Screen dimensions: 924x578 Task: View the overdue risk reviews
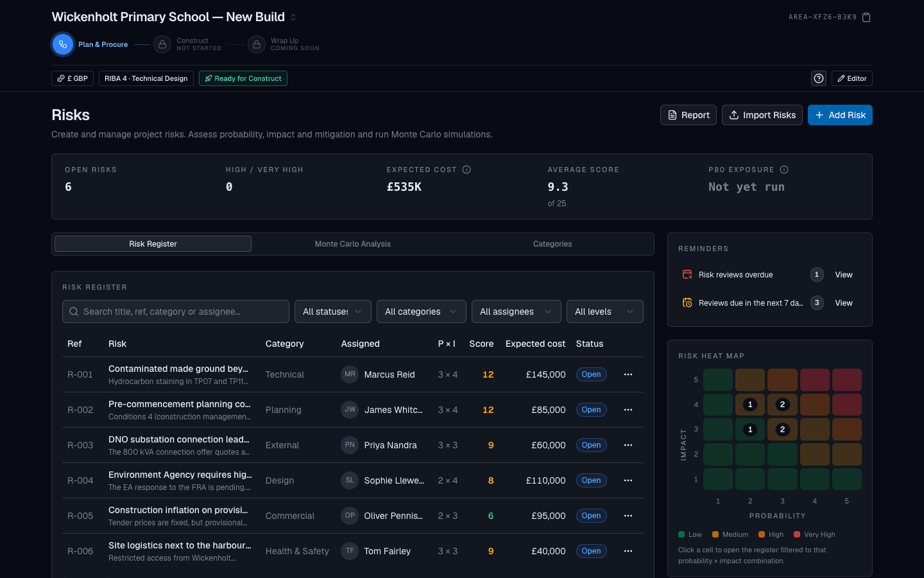(x=844, y=275)
